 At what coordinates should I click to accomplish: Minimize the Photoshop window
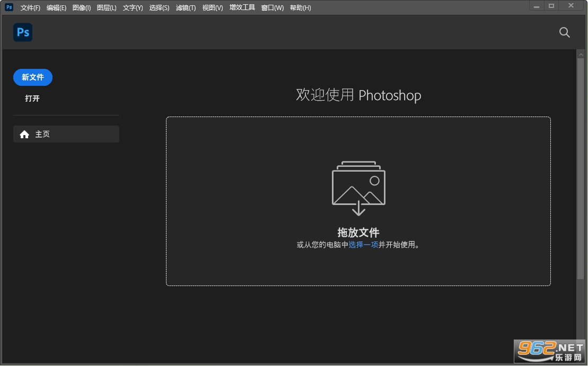[x=537, y=6]
